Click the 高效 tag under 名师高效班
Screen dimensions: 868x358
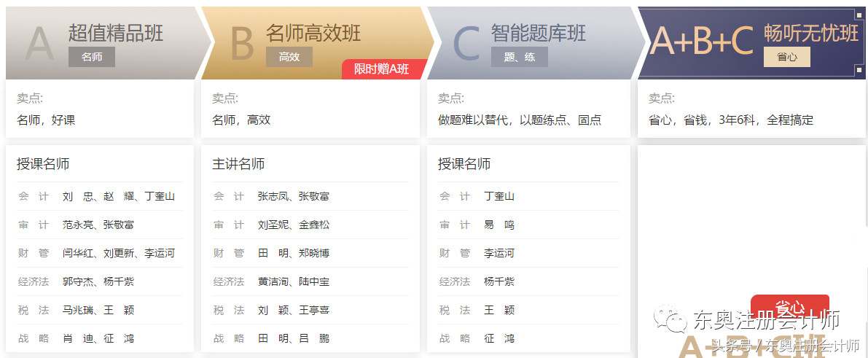[289, 57]
